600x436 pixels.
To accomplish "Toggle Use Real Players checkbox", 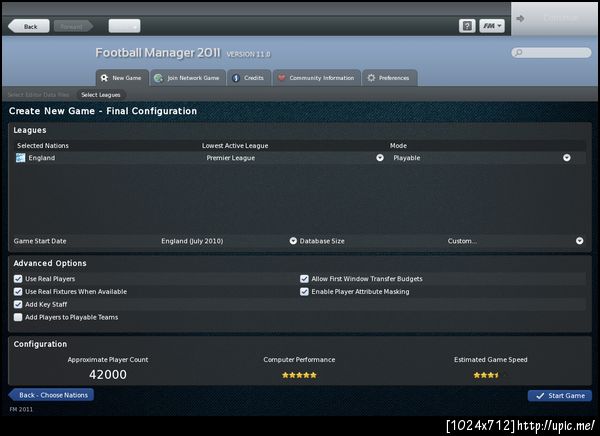I will click(x=18, y=279).
